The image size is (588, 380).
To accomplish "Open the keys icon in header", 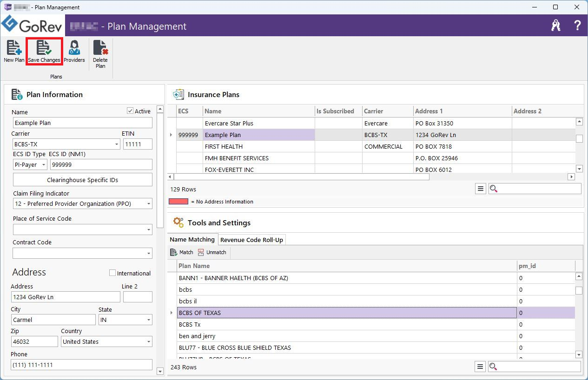I will point(556,26).
